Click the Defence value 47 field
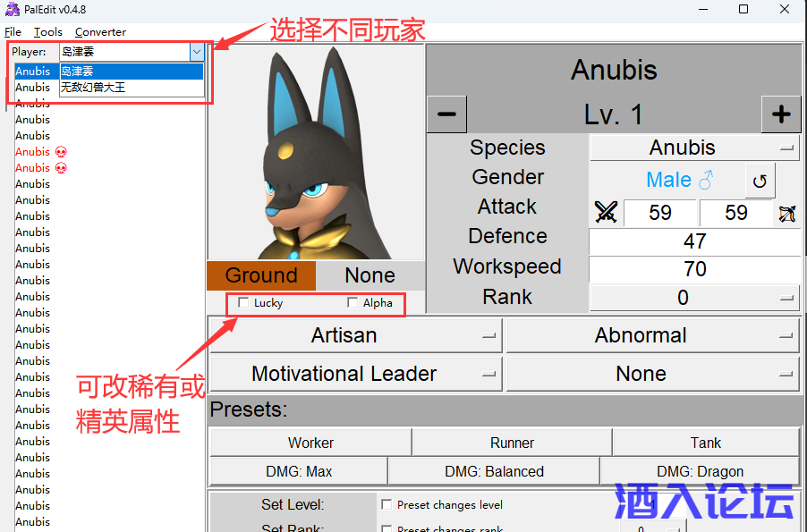Image resolution: width=807 pixels, height=532 pixels. coord(695,241)
